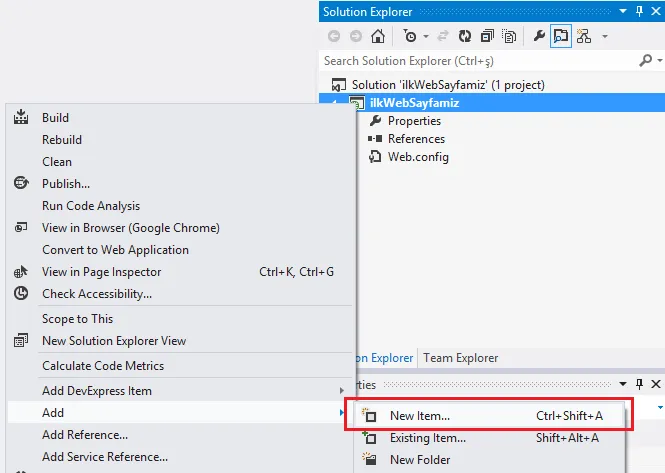665x473 pixels.
Task: Choose Existing Item... in the submenu
Action: pyautogui.click(x=428, y=438)
